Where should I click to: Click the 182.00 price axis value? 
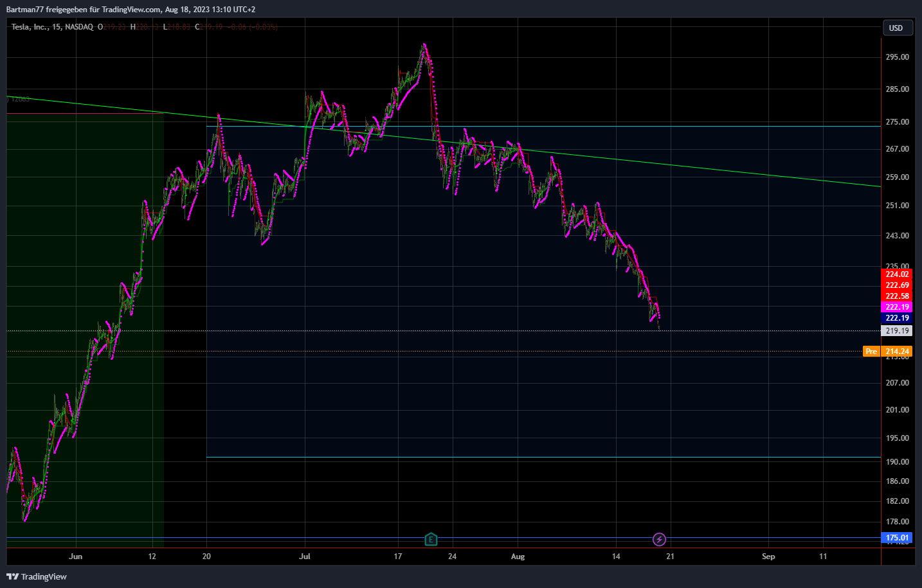point(897,501)
